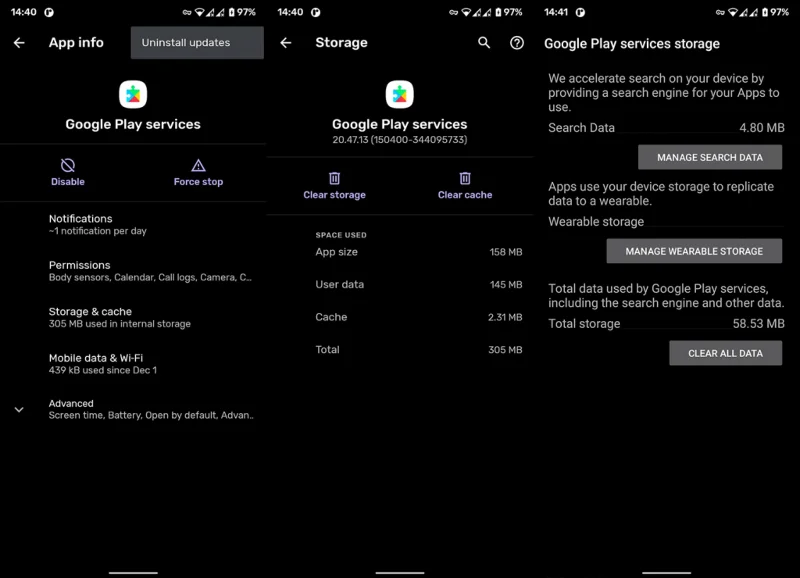Open Notifications settings row

click(133, 224)
